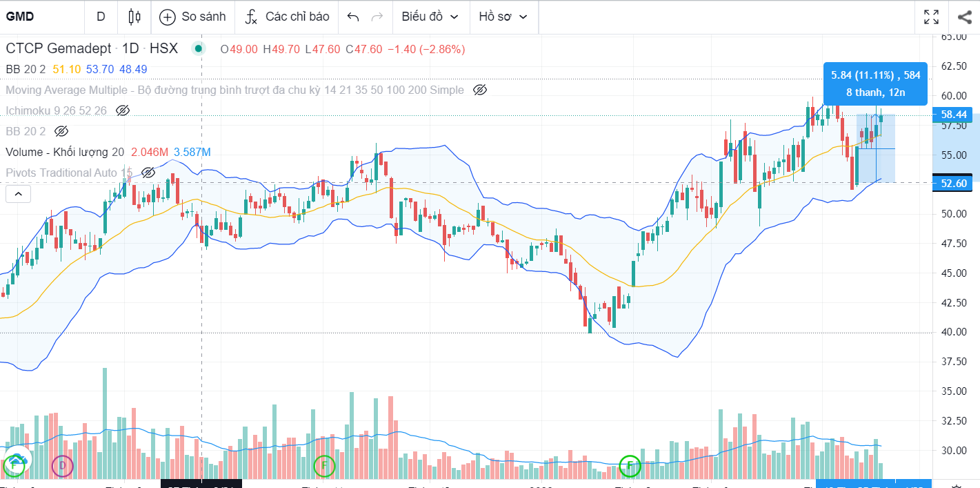Click the CTCP Gemadept chart title
The image size is (980, 488).
click(x=59, y=49)
